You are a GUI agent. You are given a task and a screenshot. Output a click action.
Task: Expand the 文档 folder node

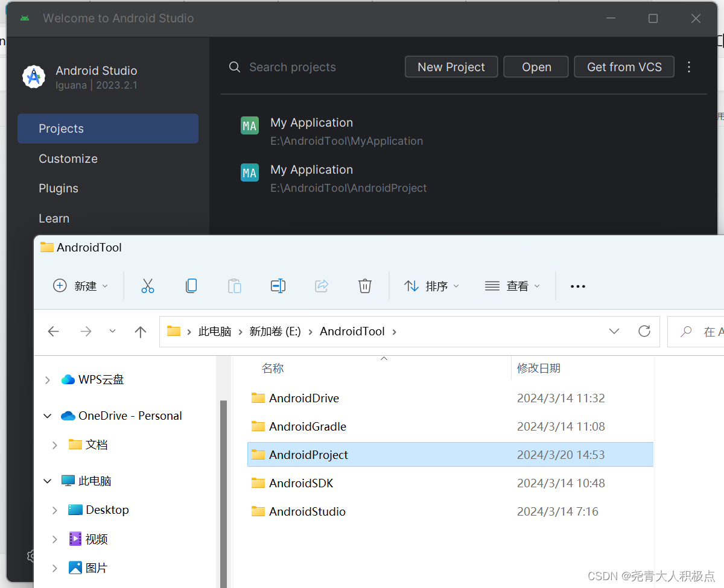point(55,444)
